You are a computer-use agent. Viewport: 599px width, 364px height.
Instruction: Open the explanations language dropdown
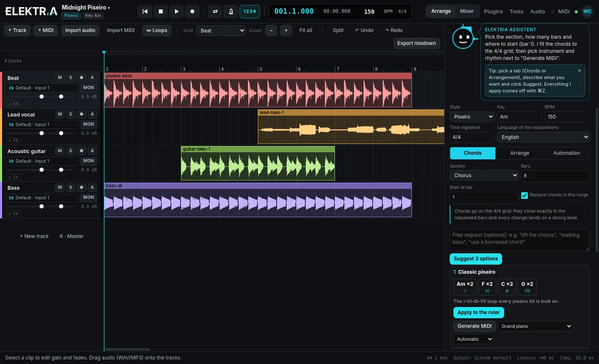543,137
